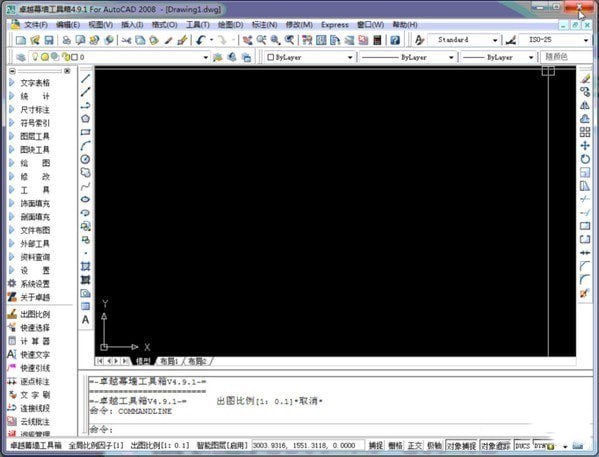Open the Help question mark icon
This screenshot has height=457, width=599.
pos(395,40)
